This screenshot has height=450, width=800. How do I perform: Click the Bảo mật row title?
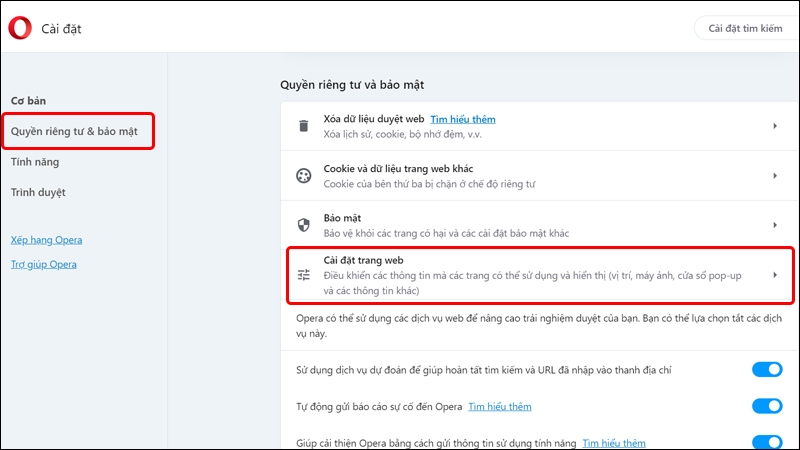pyautogui.click(x=342, y=218)
